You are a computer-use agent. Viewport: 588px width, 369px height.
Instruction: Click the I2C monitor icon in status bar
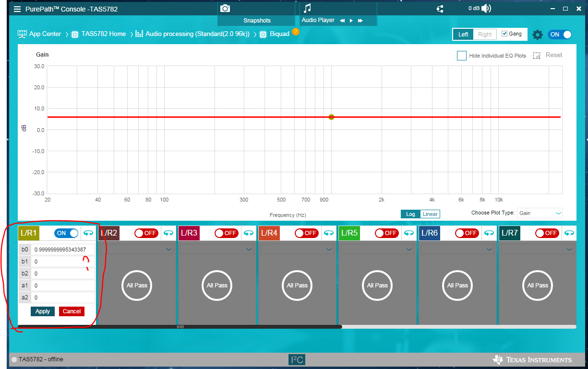tap(296, 359)
